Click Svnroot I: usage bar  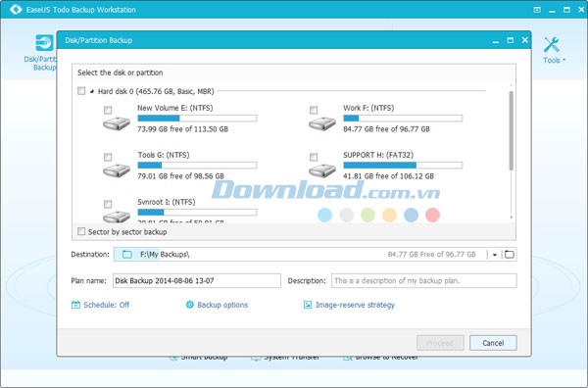click(x=197, y=213)
